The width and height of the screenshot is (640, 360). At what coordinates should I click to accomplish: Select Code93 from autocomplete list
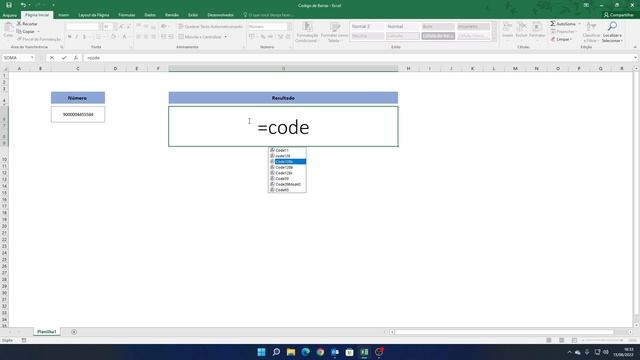tap(287, 190)
